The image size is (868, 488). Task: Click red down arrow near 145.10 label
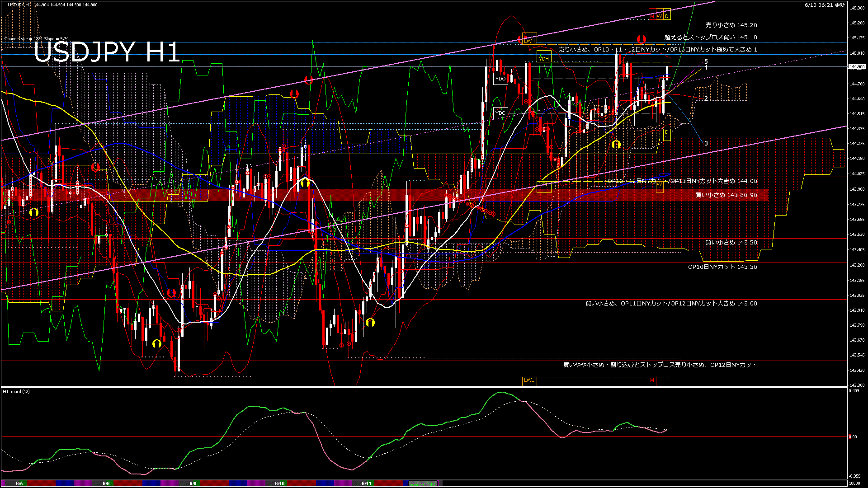tap(641, 39)
